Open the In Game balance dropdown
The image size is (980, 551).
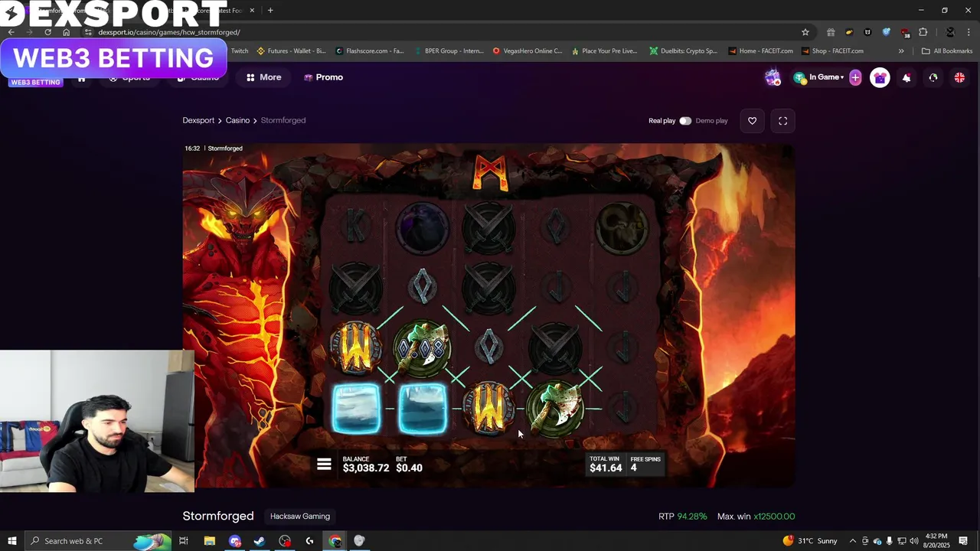coord(819,77)
